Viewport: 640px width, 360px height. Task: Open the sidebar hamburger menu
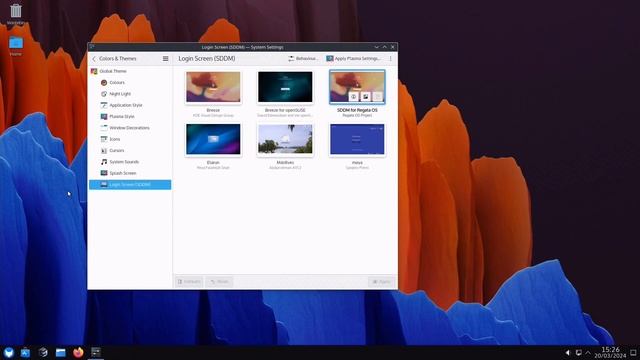(165, 59)
